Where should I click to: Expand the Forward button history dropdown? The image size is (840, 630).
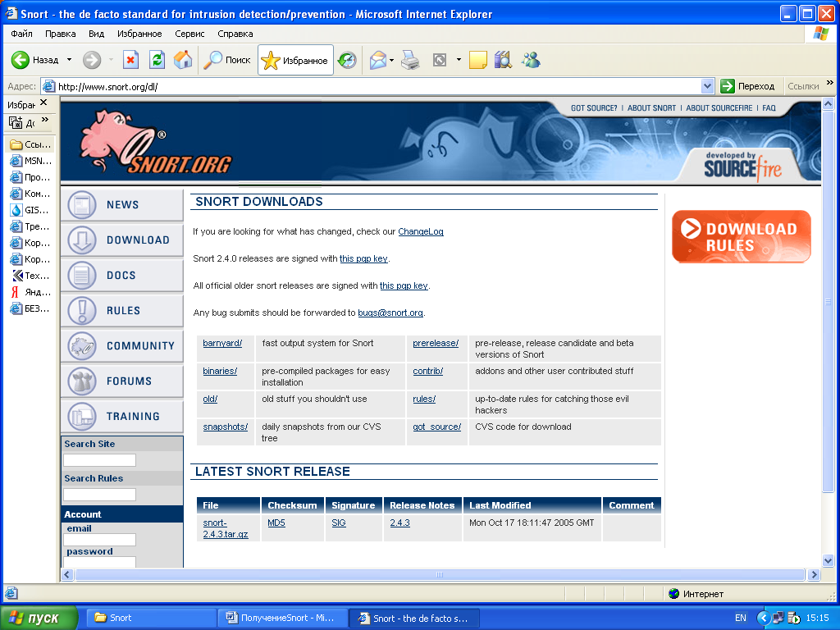[x=111, y=60]
